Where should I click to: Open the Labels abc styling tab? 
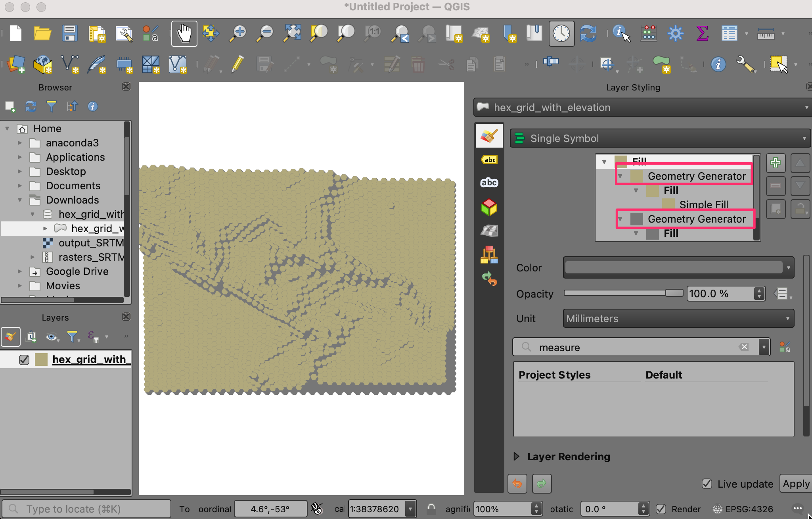pos(489,160)
